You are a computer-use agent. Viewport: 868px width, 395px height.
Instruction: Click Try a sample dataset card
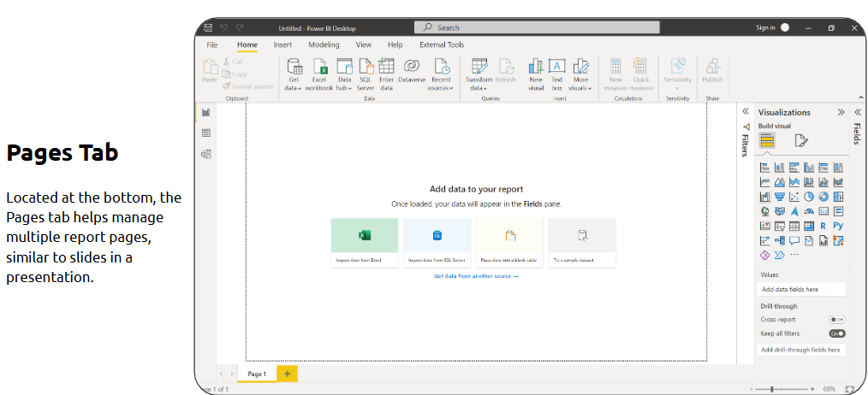[x=582, y=243]
